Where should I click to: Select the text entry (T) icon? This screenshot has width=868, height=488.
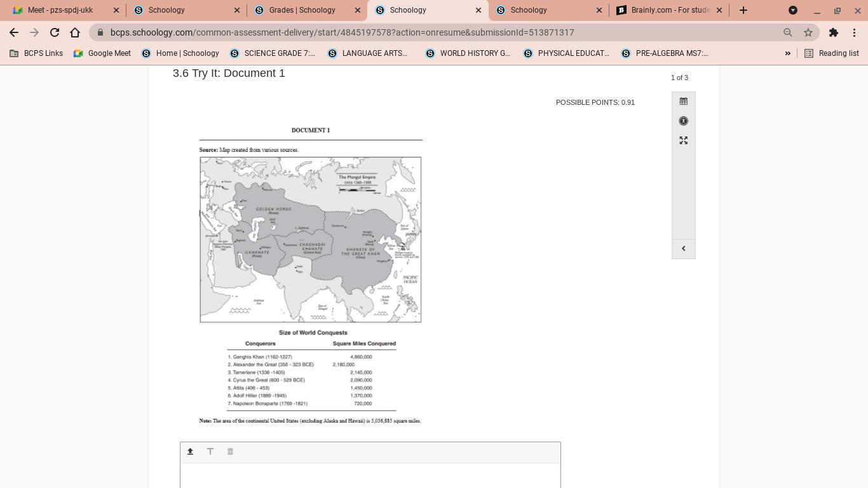point(210,451)
